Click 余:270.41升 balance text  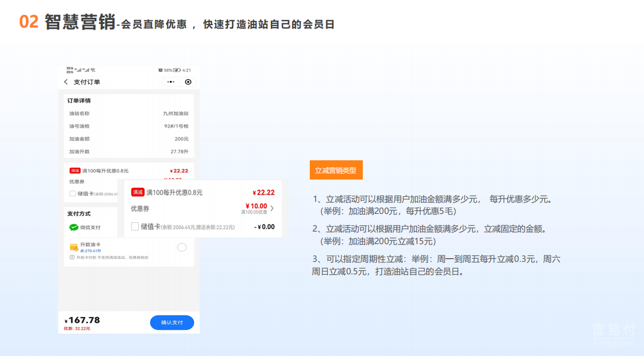click(x=90, y=251)
